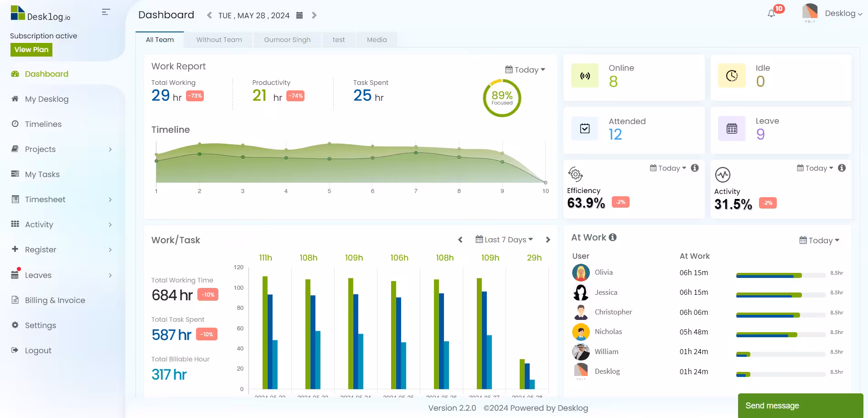Viewport: 868px width, 418px height.
Task: Click Olivia's work progress bar
Action: [x=780, y=276]
